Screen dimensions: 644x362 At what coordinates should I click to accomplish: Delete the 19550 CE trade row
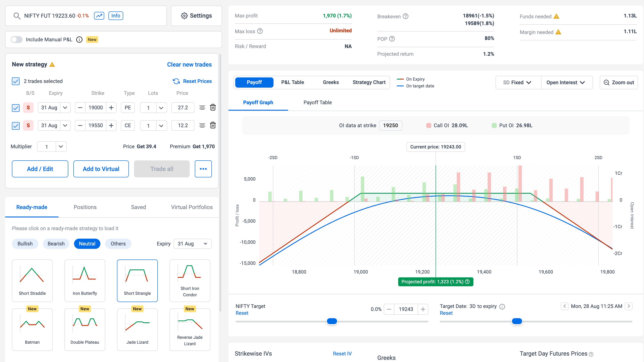click(213, 125)
